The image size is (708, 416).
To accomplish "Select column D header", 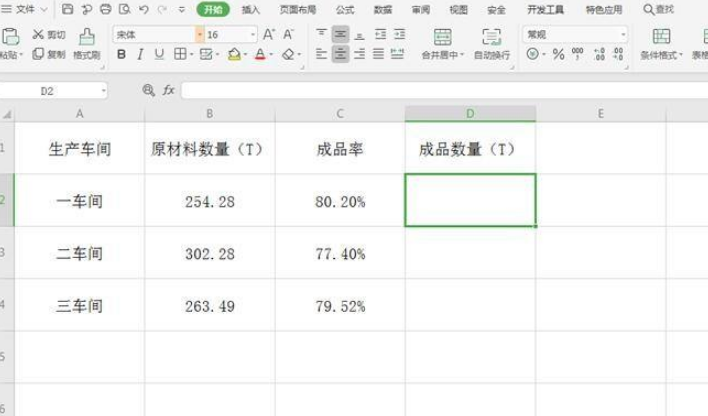I will click(470, 114).
